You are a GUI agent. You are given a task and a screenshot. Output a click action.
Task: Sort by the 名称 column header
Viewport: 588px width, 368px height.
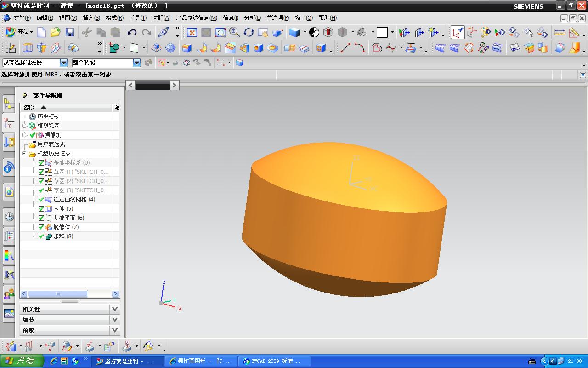click(x=66, y=107)
